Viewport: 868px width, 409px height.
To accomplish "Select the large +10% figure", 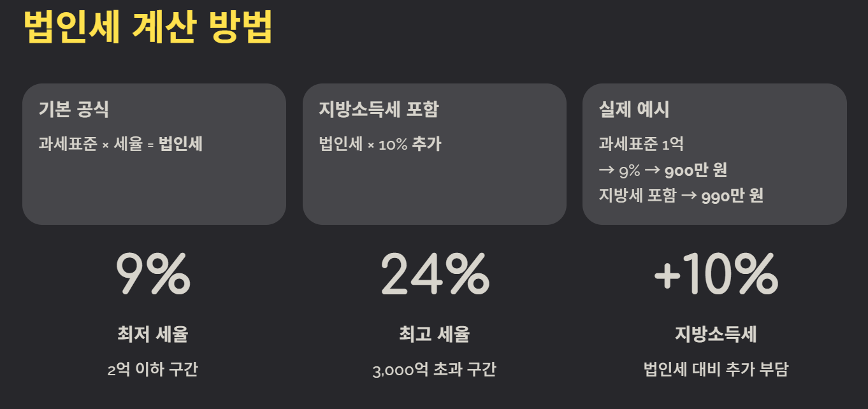I will click(x=716, y=274).
